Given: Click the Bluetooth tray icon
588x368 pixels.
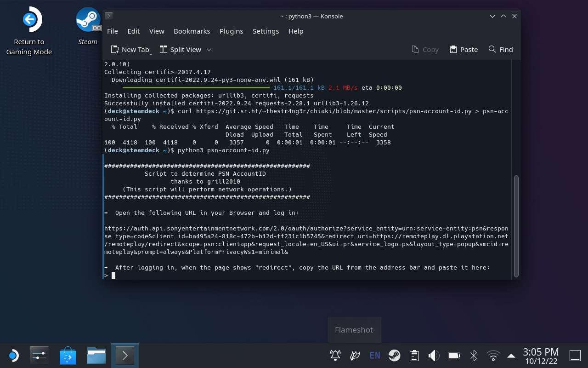Looking at the screenshot, I should 474,355.
